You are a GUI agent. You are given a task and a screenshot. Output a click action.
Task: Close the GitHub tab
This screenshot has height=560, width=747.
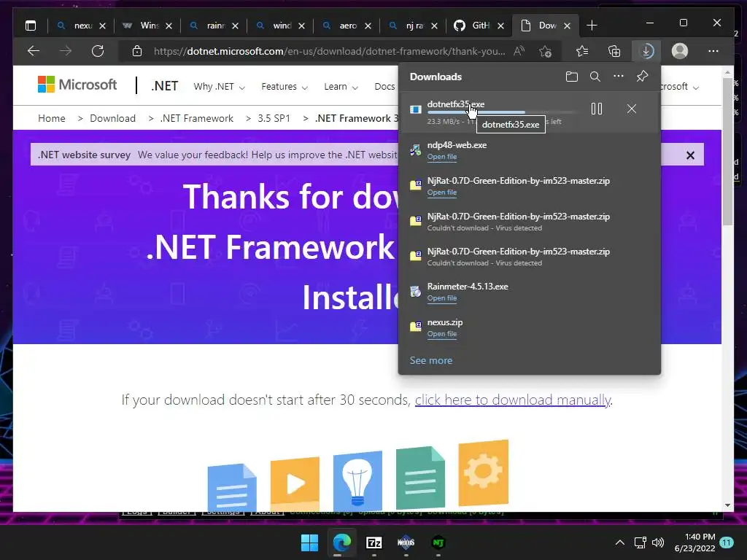click(x=500, y=26)
